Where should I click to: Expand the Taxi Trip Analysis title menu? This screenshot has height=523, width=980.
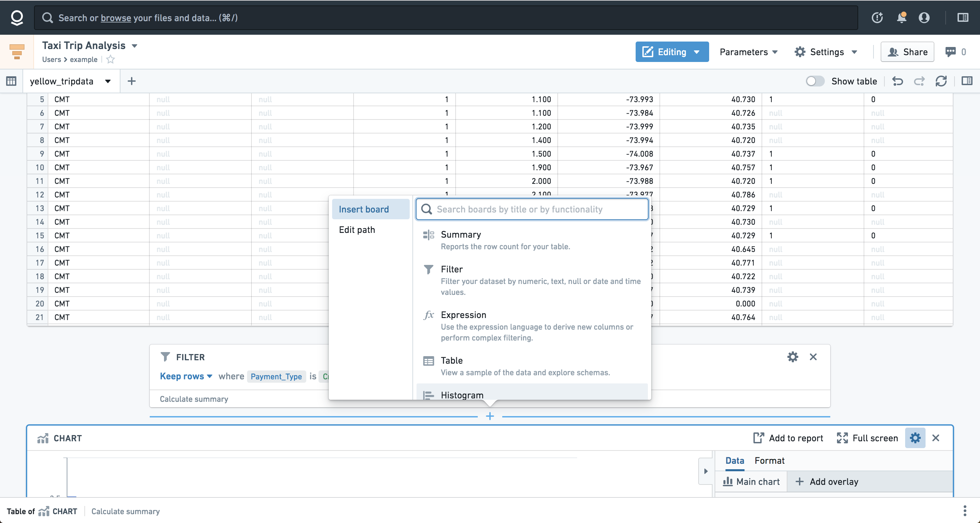coord(134,46)
